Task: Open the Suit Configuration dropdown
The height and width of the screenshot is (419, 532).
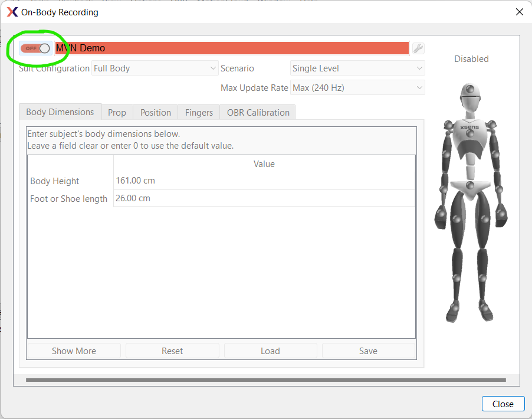Action: (155, 68)
